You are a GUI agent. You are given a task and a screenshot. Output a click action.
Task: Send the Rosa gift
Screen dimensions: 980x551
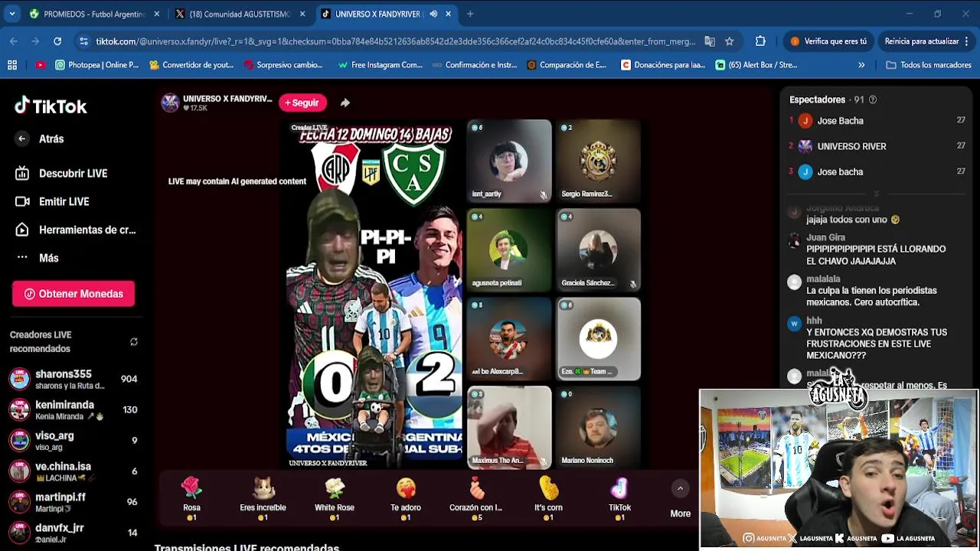[191, 499]
